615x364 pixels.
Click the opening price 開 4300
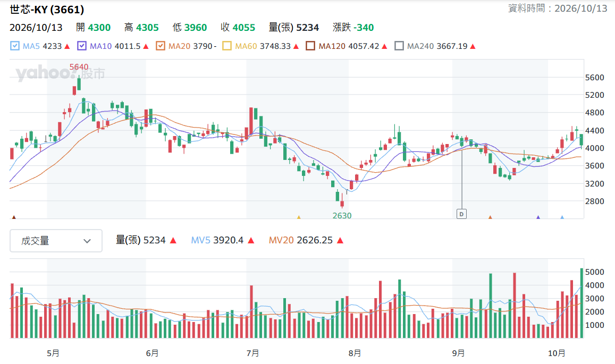coord(94,28)
